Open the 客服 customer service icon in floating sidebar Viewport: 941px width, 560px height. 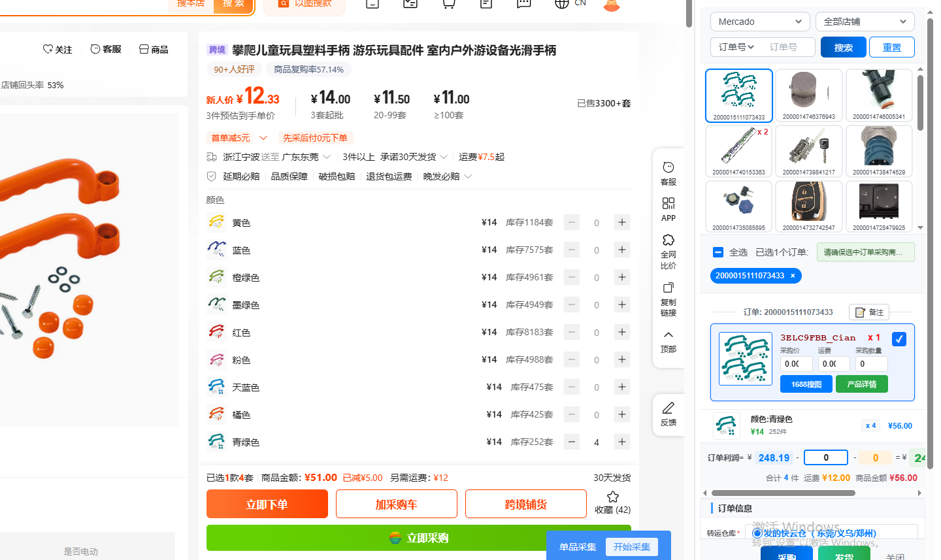(668, 168)
